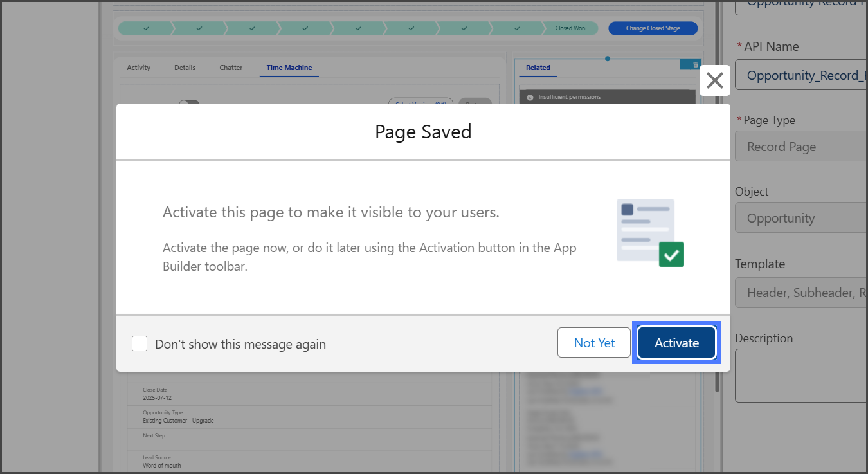Click the Template field

tap(801, 293)
